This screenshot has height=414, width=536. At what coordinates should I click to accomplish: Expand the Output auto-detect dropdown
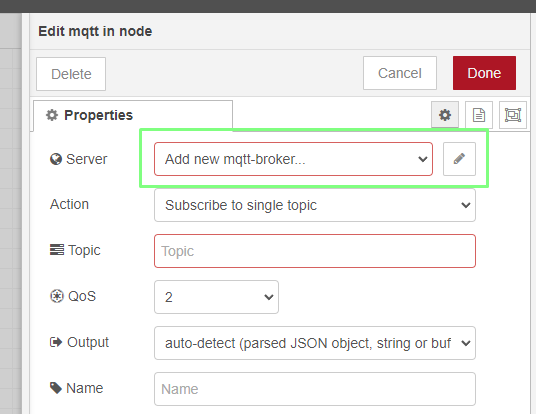(314, 343)
